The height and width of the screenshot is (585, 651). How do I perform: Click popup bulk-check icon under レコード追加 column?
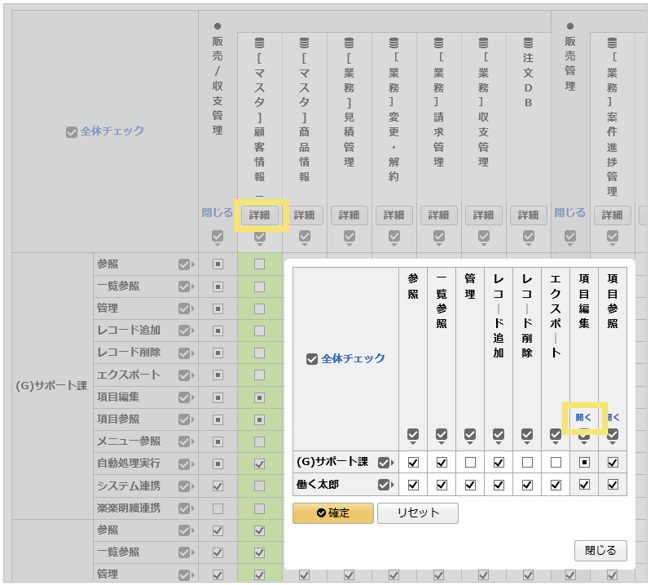pyautogui.click(x=499, y=436)
